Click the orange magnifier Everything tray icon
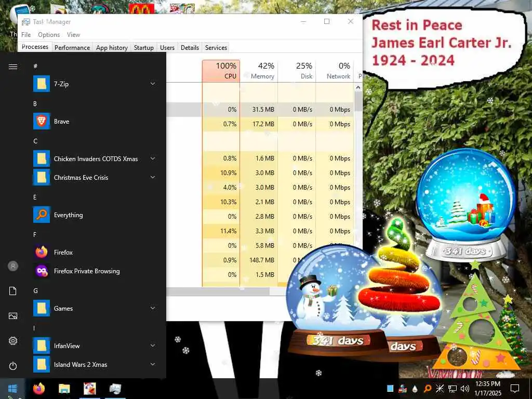 pyautogui.click(x=428, y=389)
